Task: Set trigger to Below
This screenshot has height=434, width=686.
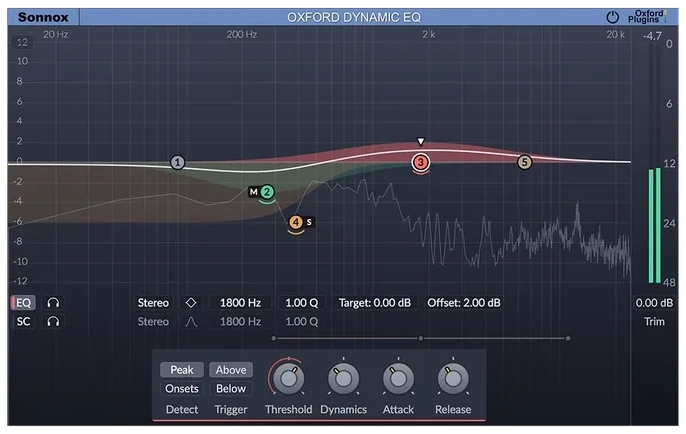Action: (x=231, y=388)
